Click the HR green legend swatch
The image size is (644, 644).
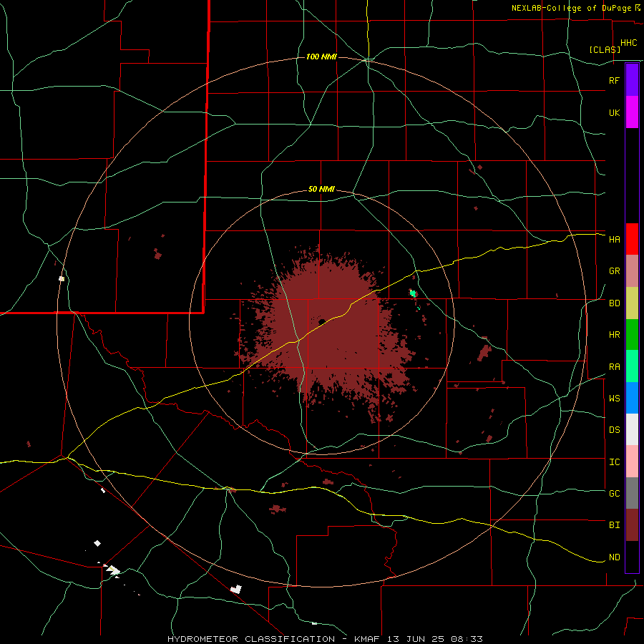(632, 334)
